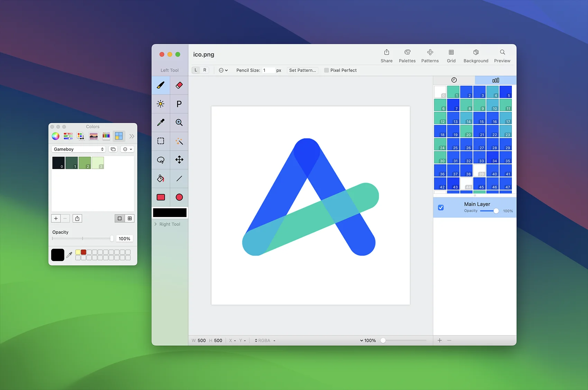Screen dimensions: 588x390
Task: Click the black left tool color swatch
Action: pyautogui.click(x=170, y=213)
